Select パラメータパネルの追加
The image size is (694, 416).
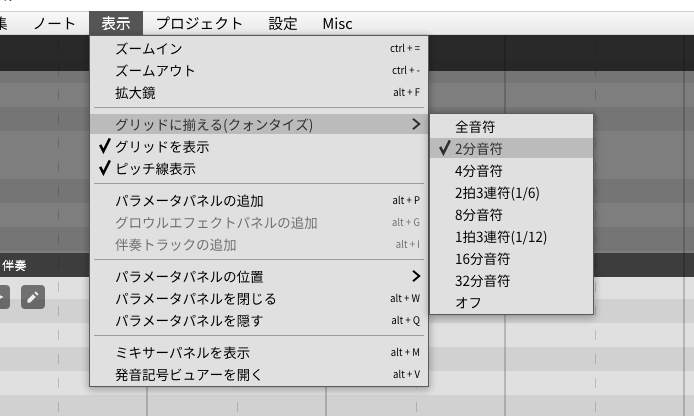(x=189, y=201)
